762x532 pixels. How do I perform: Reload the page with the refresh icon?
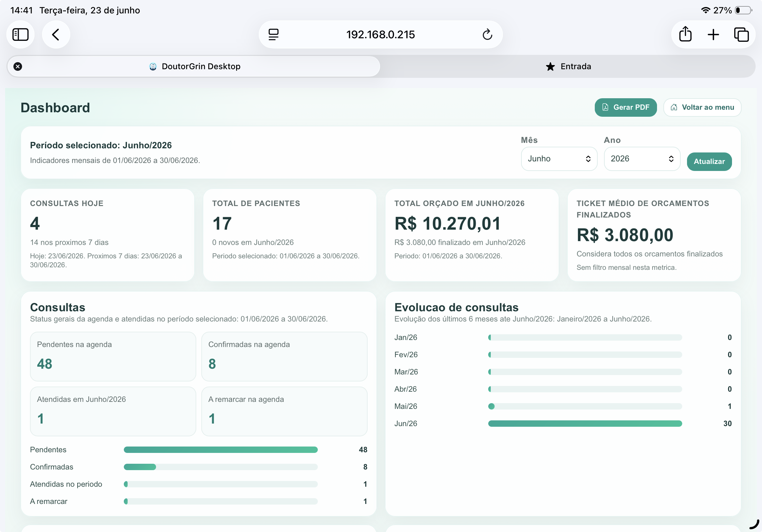click(487, 34)
